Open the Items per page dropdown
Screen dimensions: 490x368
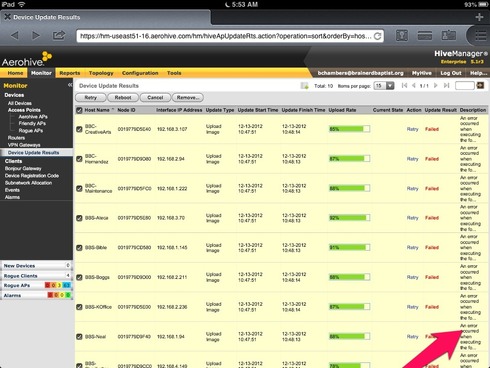[x=384, y=86]
